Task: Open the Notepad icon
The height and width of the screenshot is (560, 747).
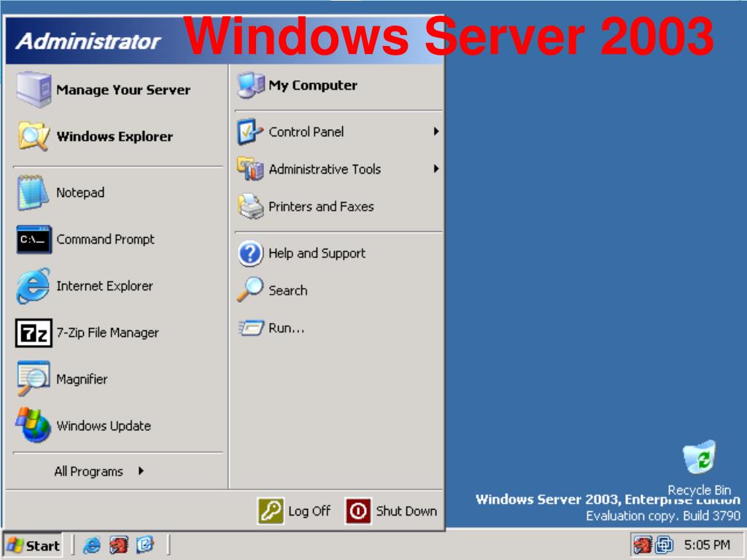Action: [34, 192]
